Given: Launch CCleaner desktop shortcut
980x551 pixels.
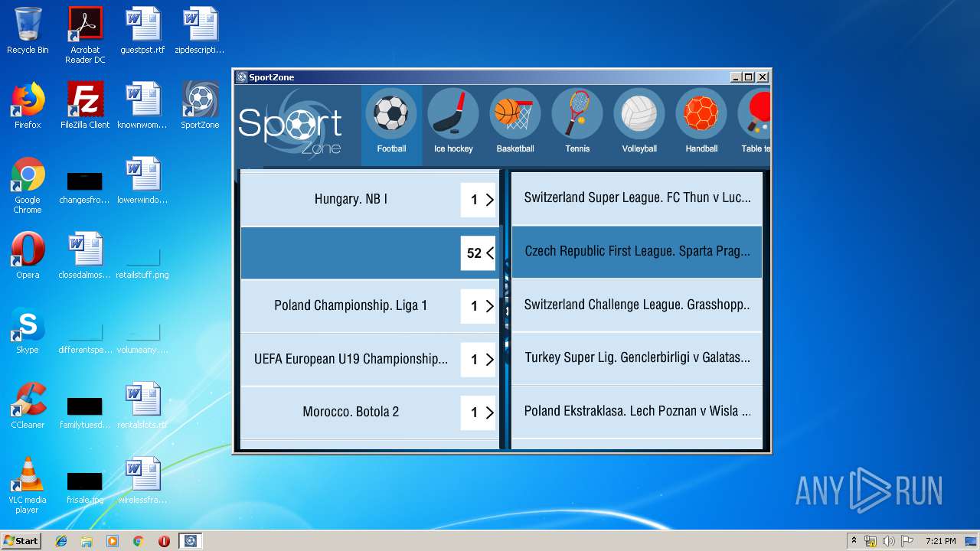Looking at the screenshot, I should pyautogui.click(x=28, y=406).
